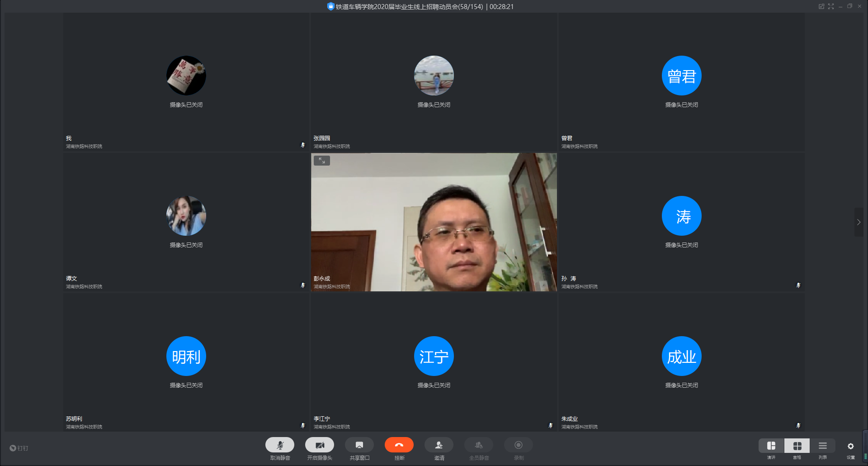
Task: Switch to 宫格 grid layout
Action: click(x=797, y=446)
